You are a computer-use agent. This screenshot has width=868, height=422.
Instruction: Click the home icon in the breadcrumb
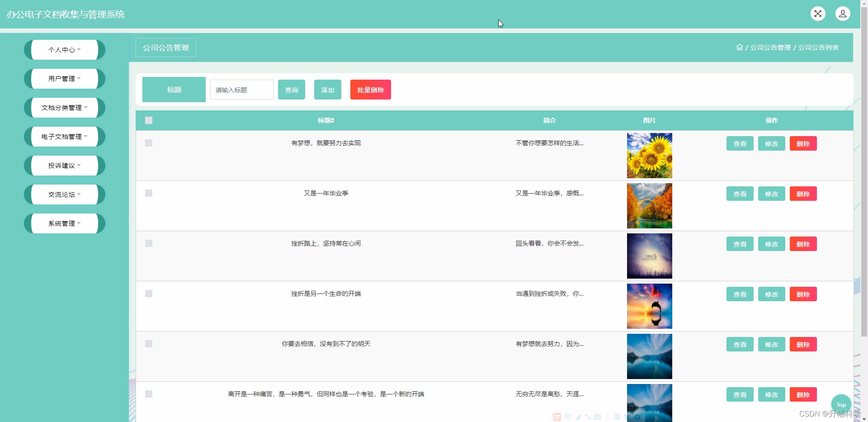(x=739, y=47)
